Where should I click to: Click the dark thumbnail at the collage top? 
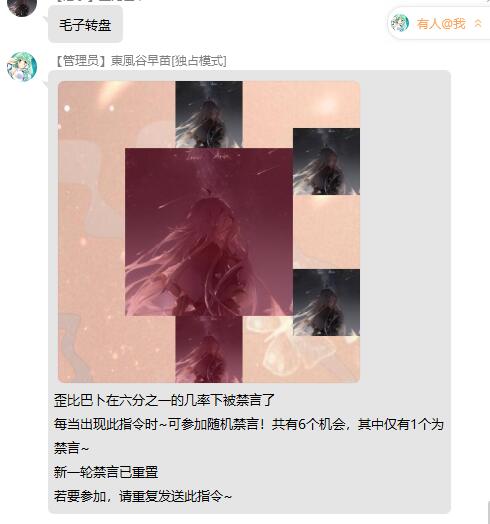point(209,114)
